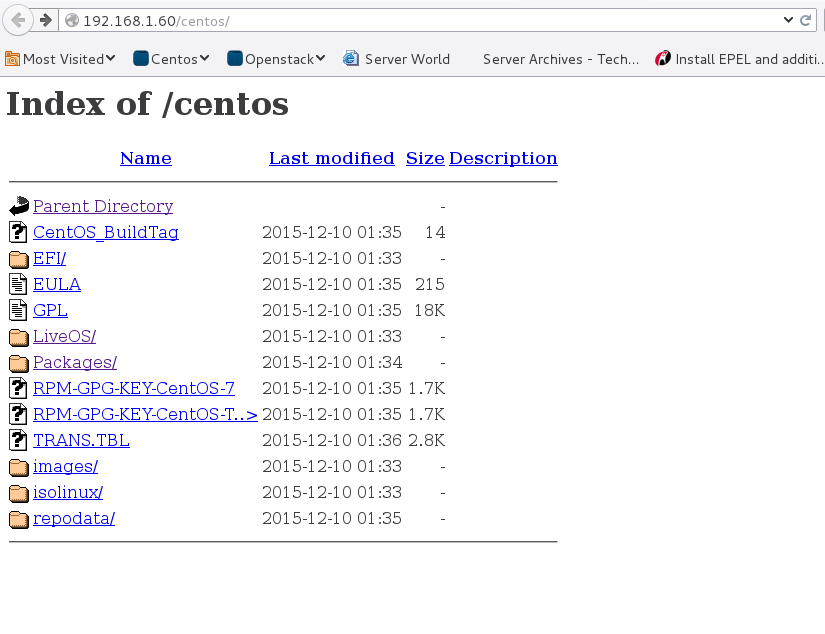Click the folder icon beside images/
This screenshot has height=634, width=825.
(19, 467)
